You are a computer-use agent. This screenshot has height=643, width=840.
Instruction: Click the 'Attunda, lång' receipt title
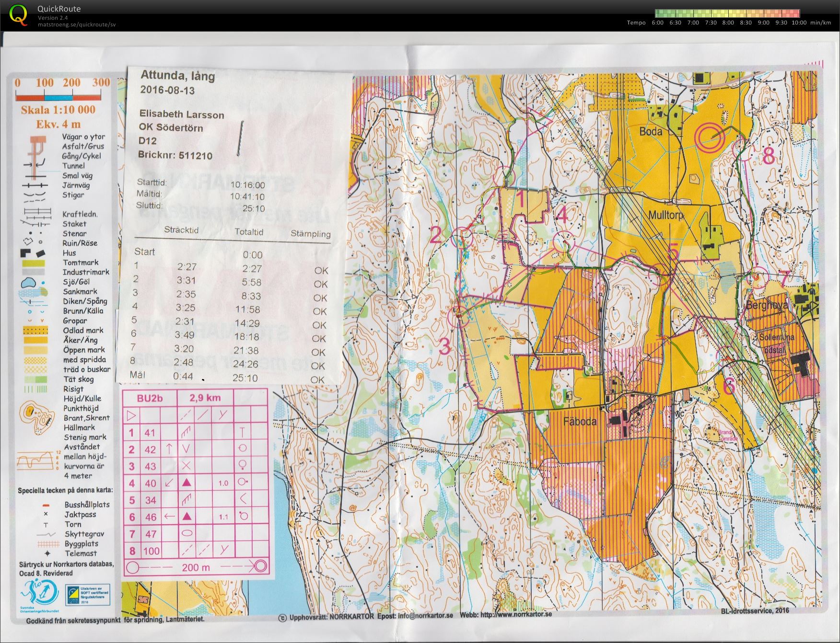[x=177, y=75]
